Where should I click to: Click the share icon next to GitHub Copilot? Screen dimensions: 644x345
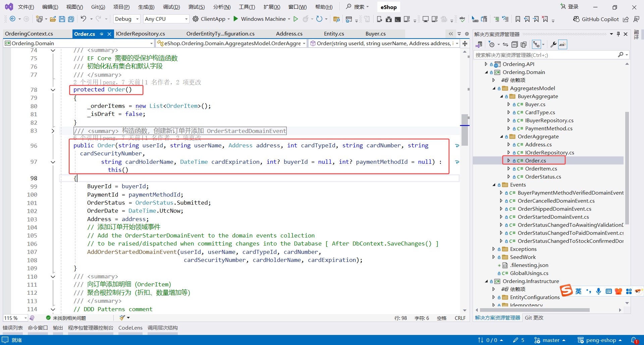(626, 19)
